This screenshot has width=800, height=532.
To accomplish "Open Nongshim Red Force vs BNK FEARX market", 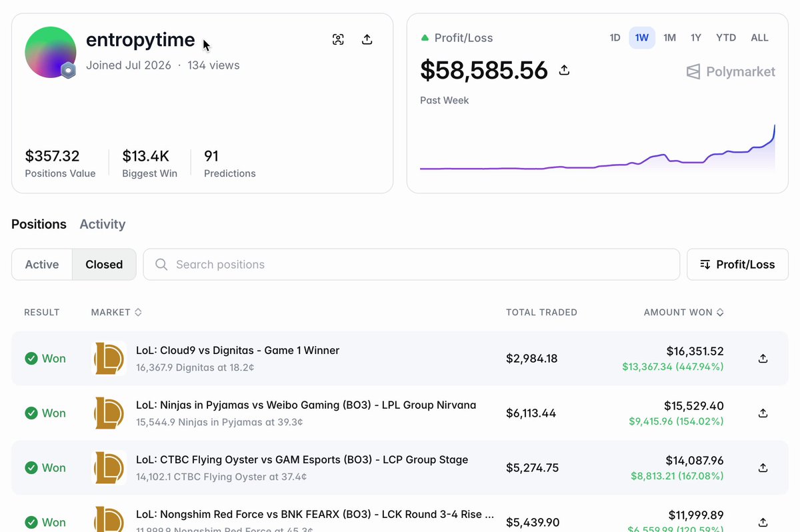I will click(x=315, y=515).
